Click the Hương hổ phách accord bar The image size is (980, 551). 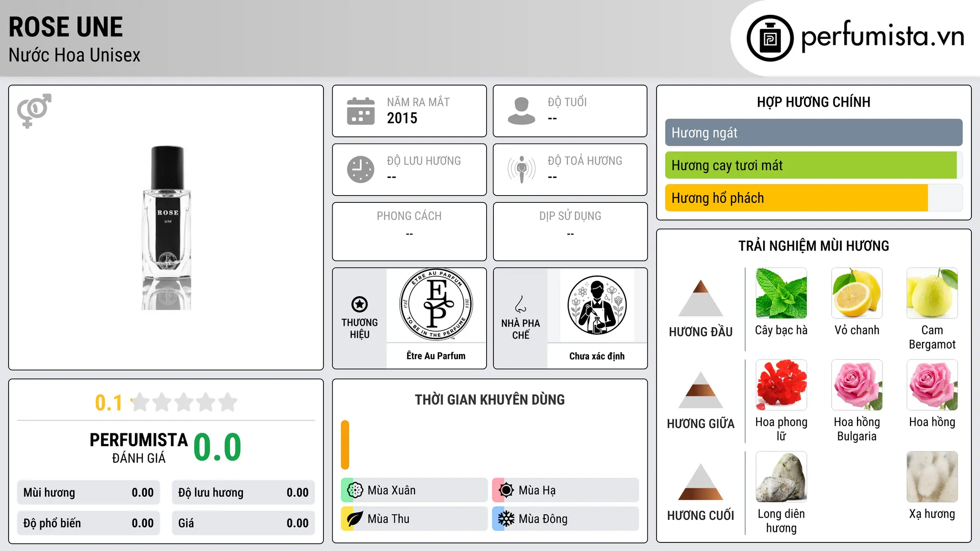click(x=814, y=198)
